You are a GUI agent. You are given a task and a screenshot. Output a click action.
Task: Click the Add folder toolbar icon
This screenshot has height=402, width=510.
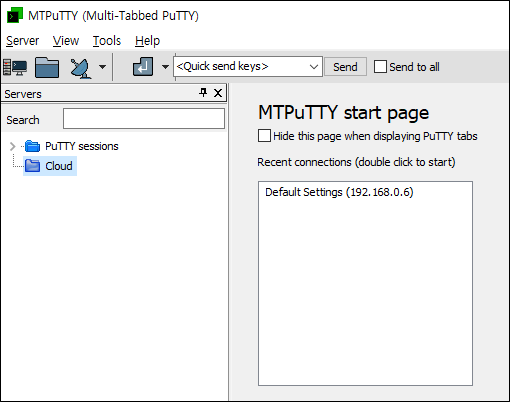(47, 67)
